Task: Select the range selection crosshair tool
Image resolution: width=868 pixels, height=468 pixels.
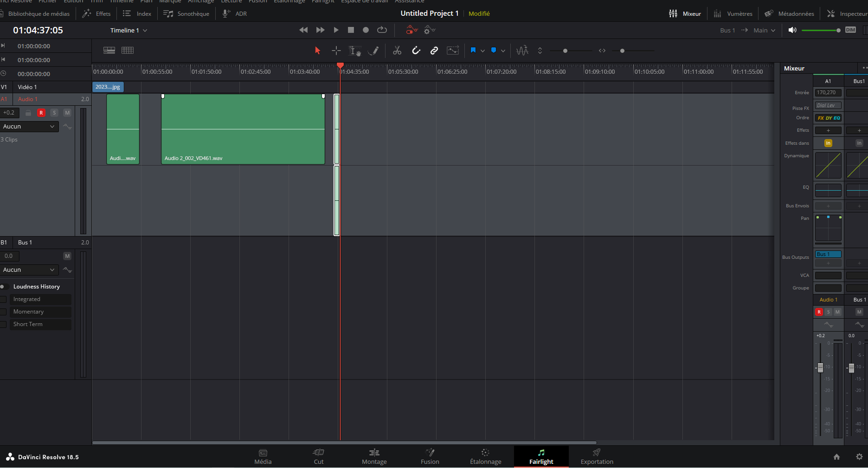Action: [x=336, y=51]
